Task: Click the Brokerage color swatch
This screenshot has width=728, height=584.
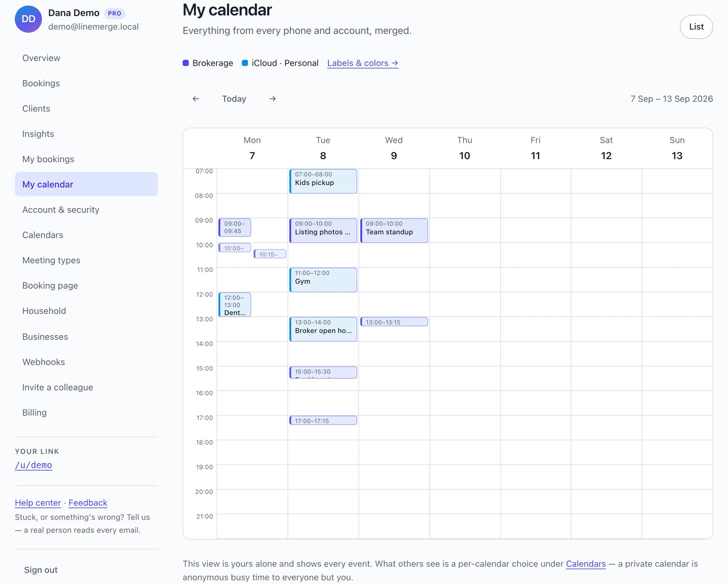Action: pos(186,63)
